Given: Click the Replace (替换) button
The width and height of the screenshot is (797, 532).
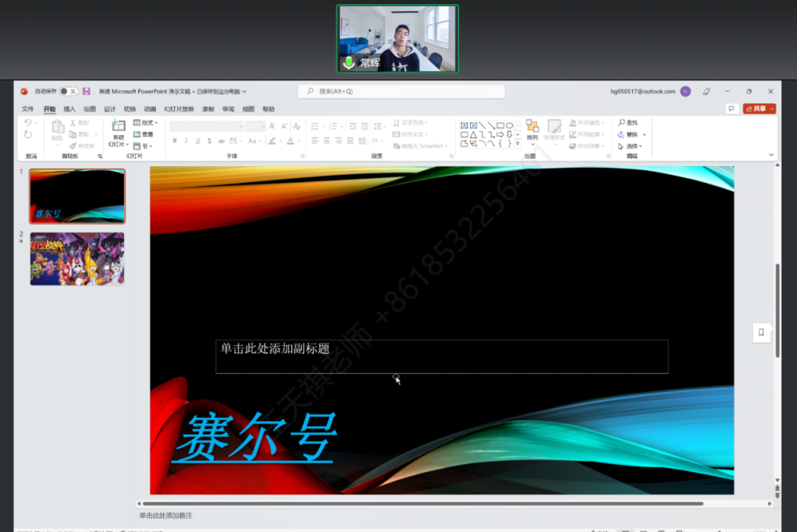Looking at the screenshot, I should (632, 134).
